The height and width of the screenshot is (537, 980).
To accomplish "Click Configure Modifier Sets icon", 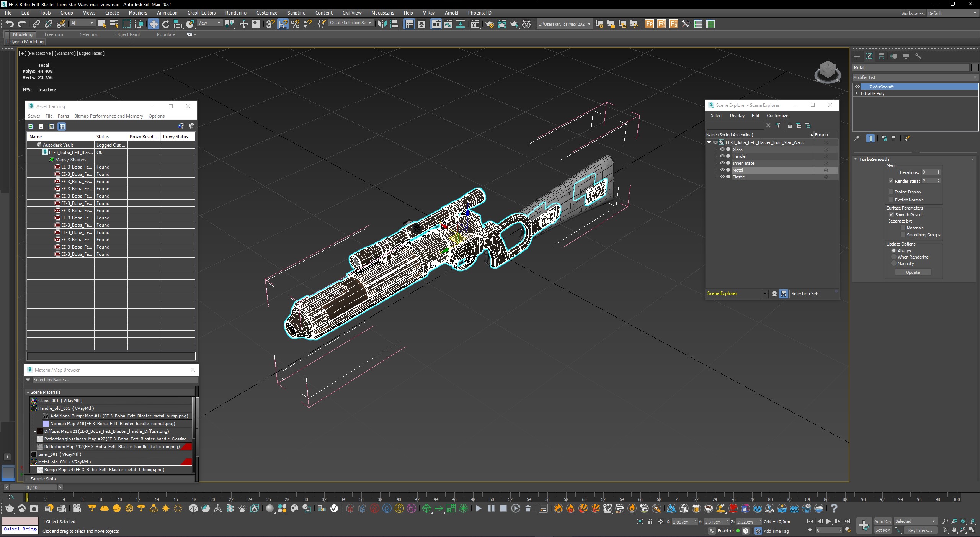I will click(907, 138).
